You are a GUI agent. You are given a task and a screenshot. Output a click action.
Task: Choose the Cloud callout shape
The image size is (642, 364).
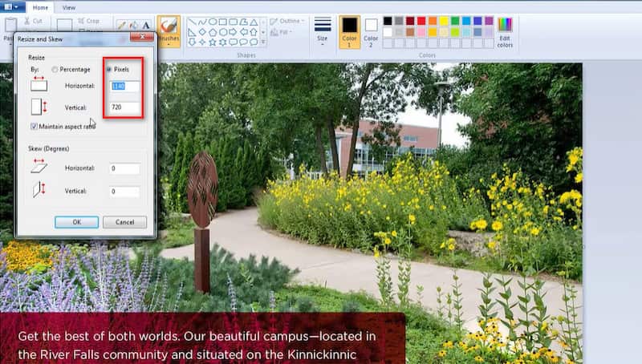point(254,42)
